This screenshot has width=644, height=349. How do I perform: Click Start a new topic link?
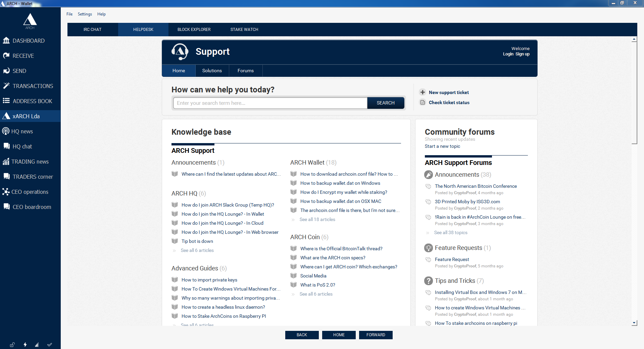pyautogui.click(x=442, y=146)
